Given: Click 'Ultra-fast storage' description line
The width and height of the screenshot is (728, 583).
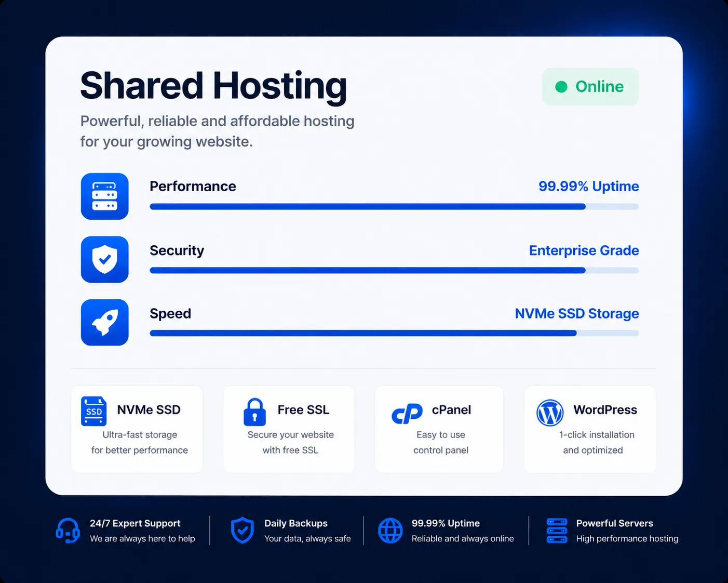Looking at the screenshot, I should click(x=140, y=435).
